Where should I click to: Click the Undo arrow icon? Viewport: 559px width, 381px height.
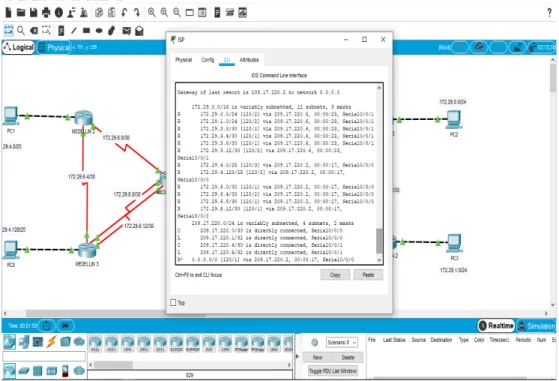(124, 13)
